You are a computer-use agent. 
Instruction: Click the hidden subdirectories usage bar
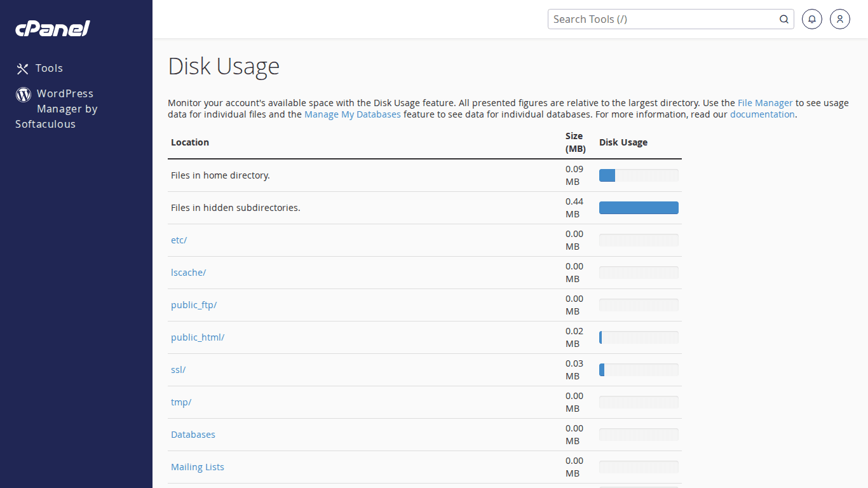[639, 208]
